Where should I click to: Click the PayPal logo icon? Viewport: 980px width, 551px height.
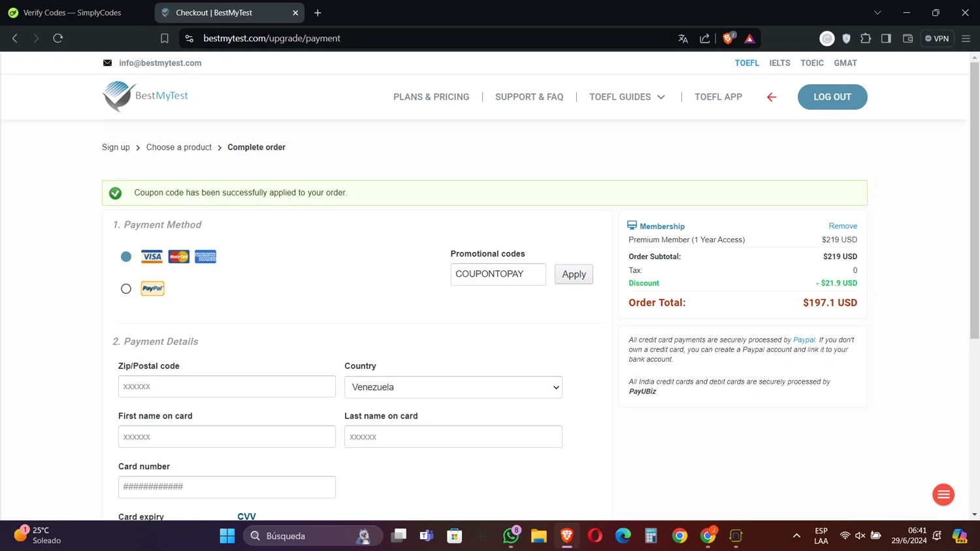153,289
